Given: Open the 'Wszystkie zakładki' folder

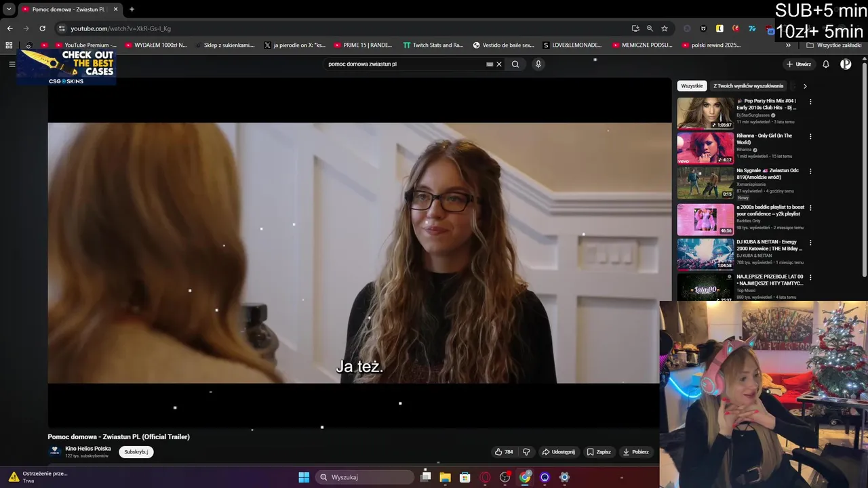Looking at the screenshot, I should click(x=834, y=45).
